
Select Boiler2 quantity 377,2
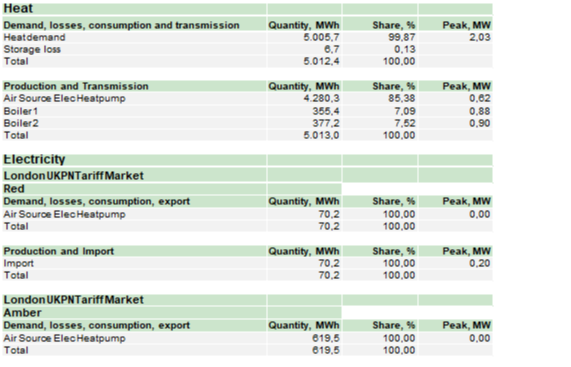(x=326, y=123)
